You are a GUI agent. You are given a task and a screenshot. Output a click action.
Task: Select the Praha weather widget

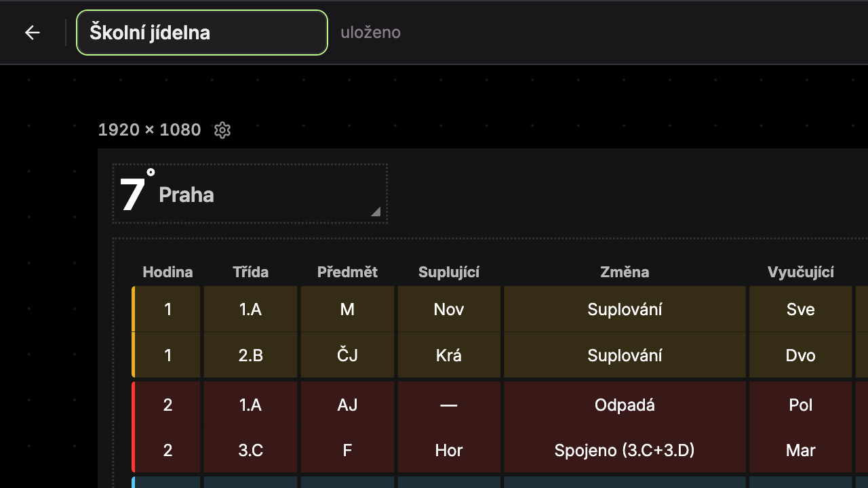pyautogui.click(x=250, y=194)
